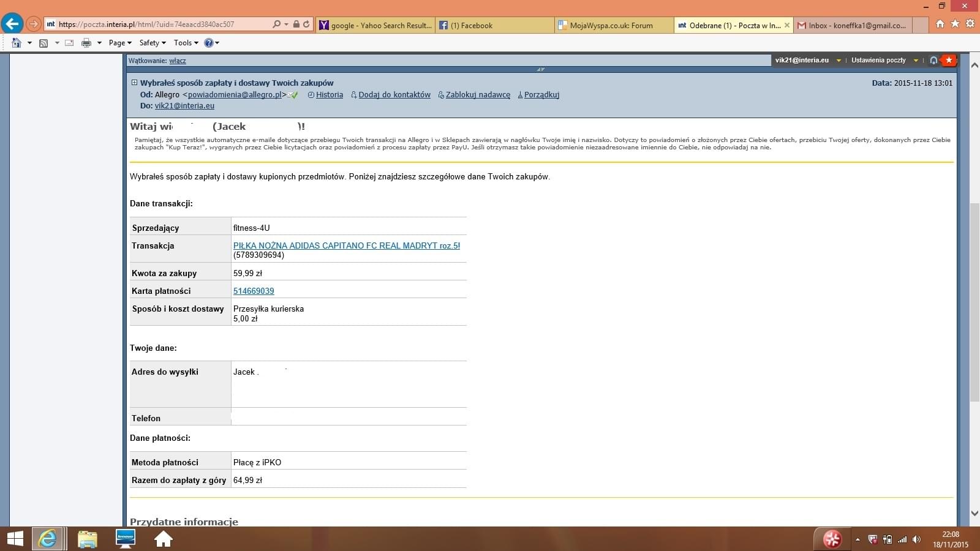Click the browser Forward arrow button
980x551 pixels.
(x=34, y=24)
